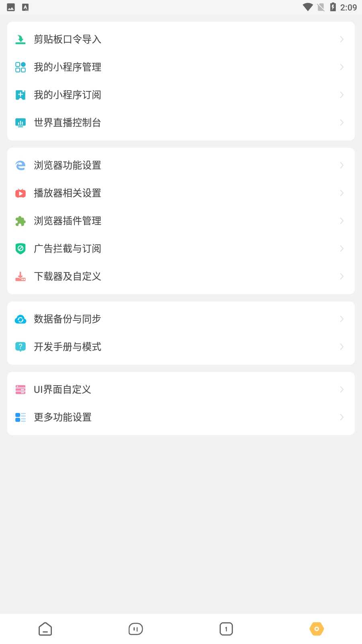Viewport: 362px width, 644px height.
Task: Open 广告拦截与订阅 settings
Action: (x=68, y=249)
